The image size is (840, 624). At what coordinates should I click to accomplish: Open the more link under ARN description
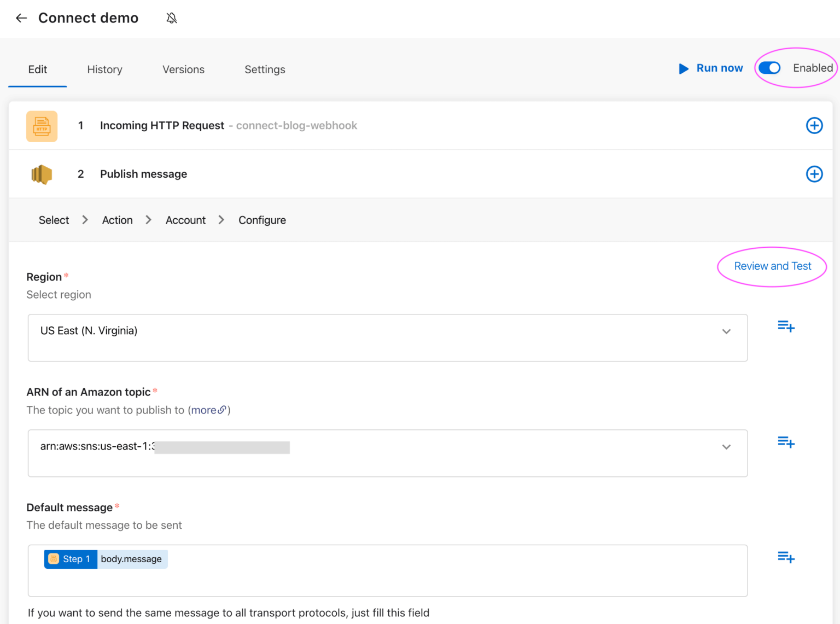click(x=208, y=410)
